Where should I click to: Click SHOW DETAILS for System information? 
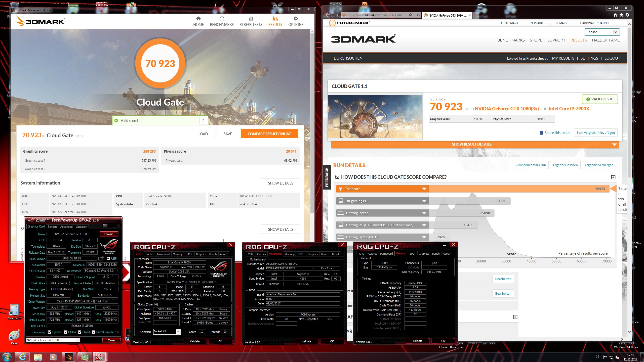280,183
